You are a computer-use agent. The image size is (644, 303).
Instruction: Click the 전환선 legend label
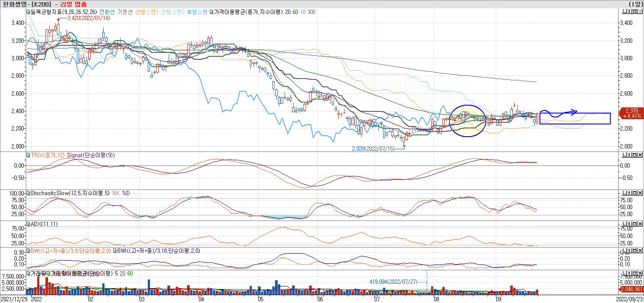tap(107, 12)
